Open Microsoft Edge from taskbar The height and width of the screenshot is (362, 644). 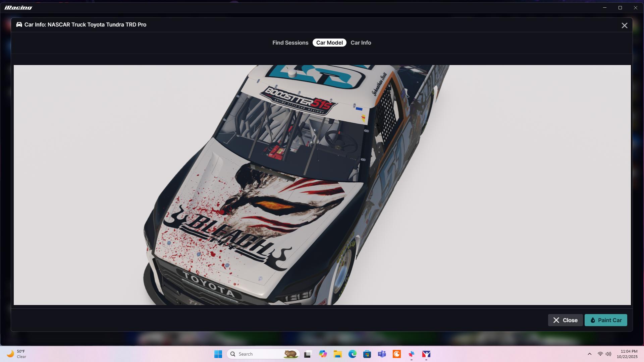tap(352, 354)
